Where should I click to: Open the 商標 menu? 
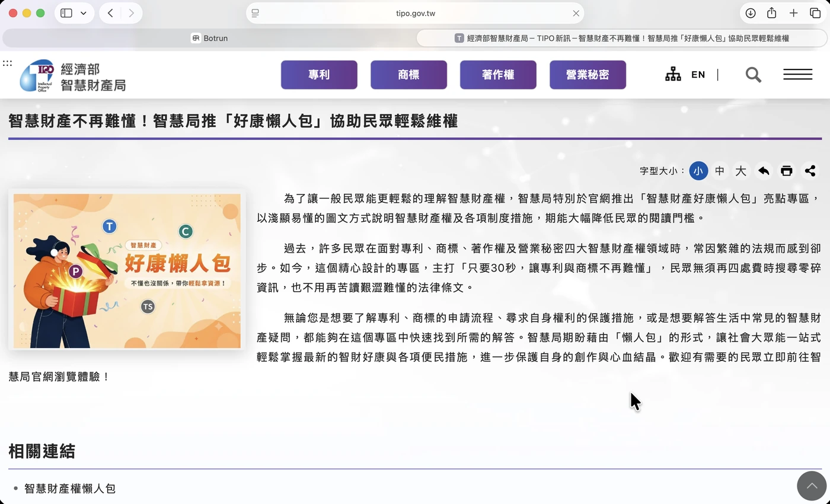(408, 75)
